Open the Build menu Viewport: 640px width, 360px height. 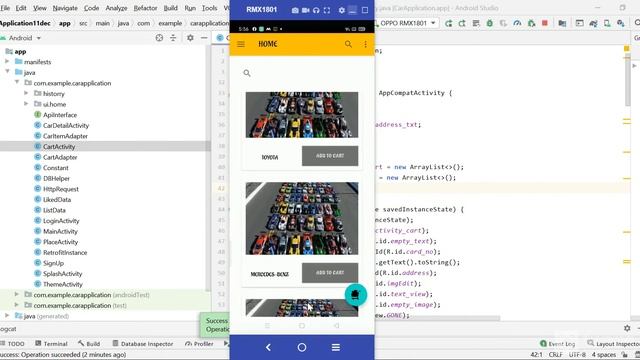click(171, 8)
